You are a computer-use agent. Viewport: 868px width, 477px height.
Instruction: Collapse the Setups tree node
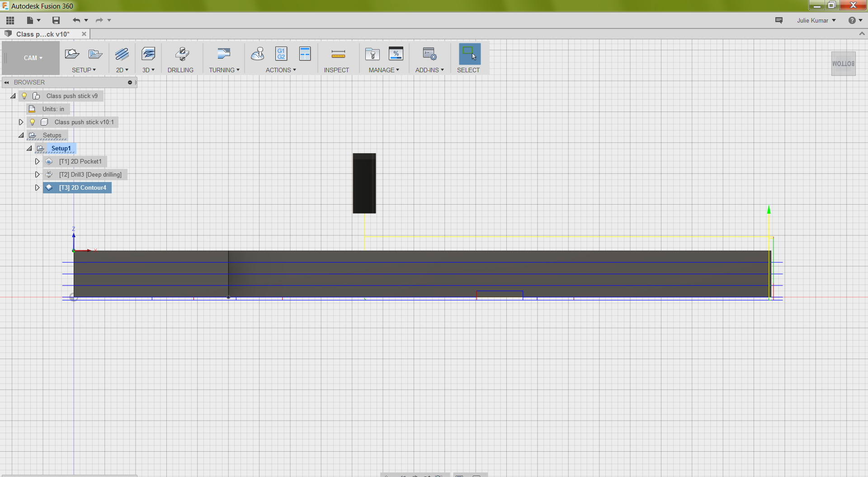tap(21, 135)
